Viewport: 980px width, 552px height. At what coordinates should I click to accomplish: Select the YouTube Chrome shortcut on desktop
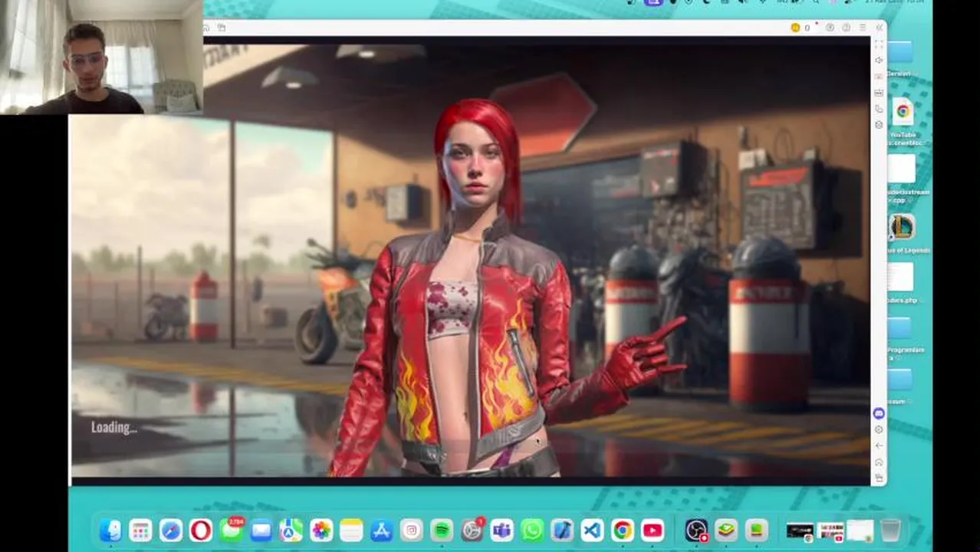(903, 111)
